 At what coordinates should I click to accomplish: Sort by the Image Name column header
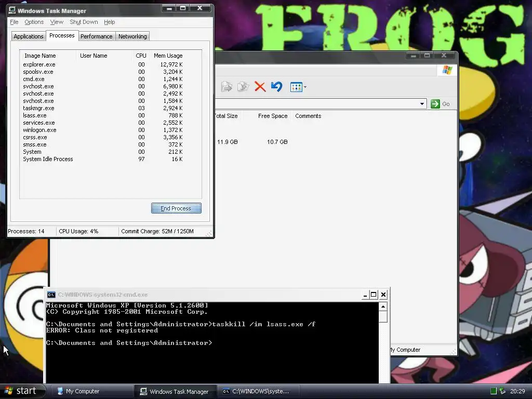point(48,56)
